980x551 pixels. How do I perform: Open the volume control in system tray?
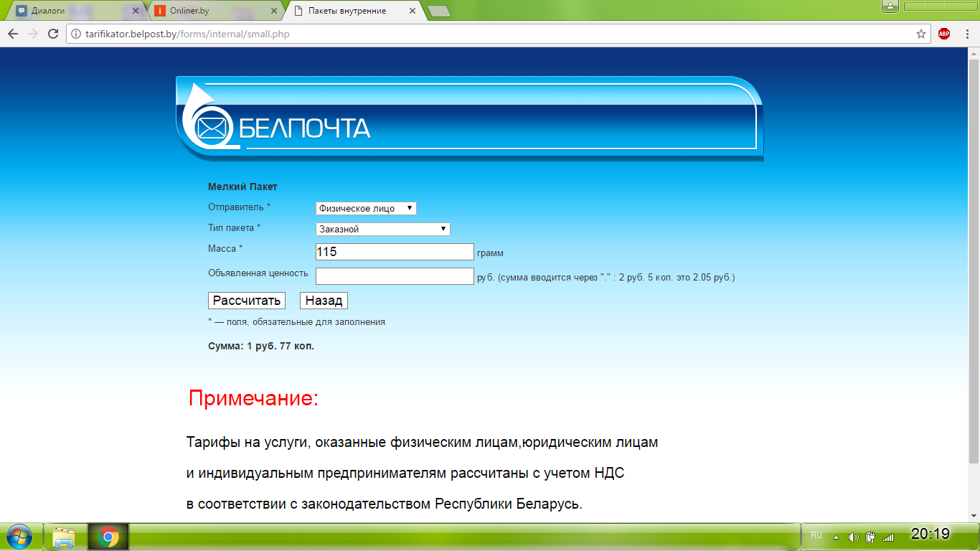click(853, 537)
